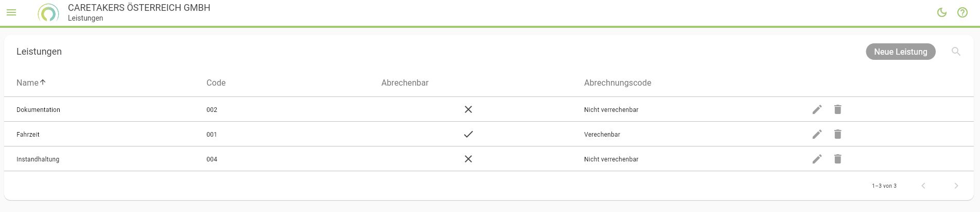This screenshot has width=980, height=212.
Task: Edit the Instandhaltung entry
Action: (817, 159)
